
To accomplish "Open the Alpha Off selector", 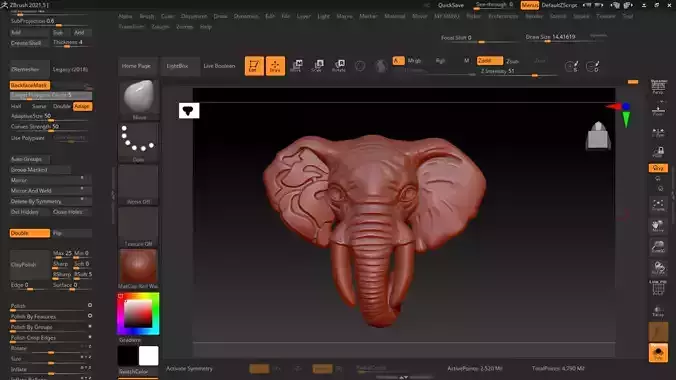I will click(x=138, y=184).
